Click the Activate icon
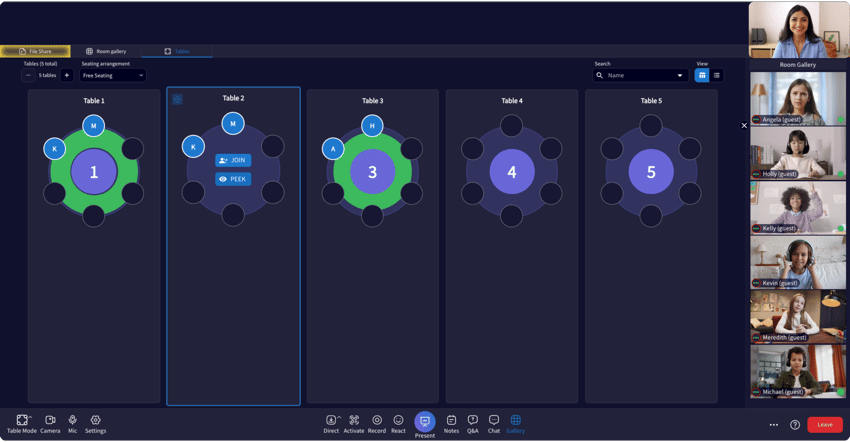The image size is (850, 442). pos(354,424)
